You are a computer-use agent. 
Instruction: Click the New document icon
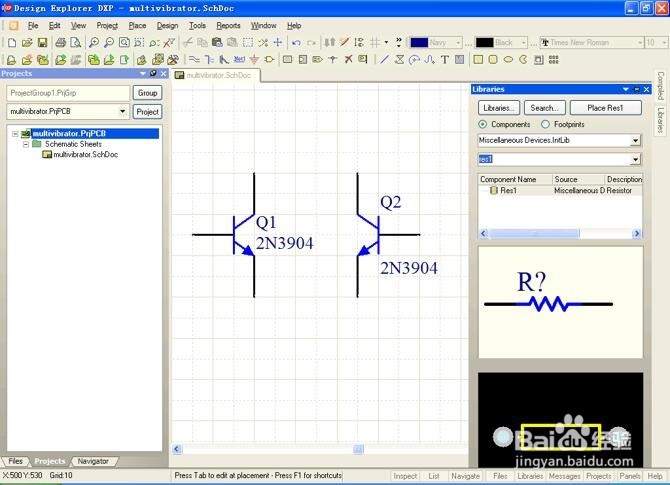pos(12,42)
